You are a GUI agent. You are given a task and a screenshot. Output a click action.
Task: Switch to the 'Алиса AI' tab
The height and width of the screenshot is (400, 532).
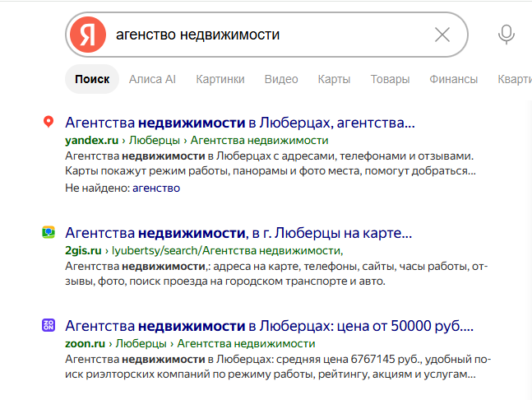pos(152,79)
